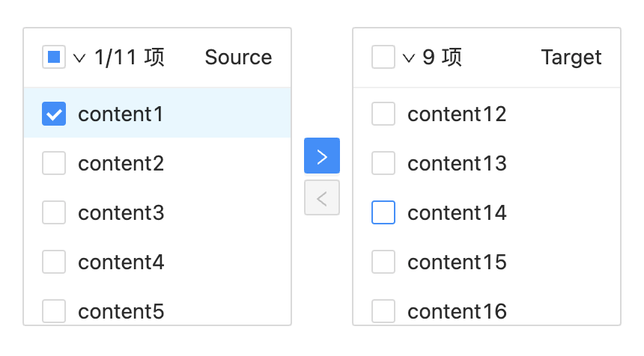Check the content2 checkbox
The width and height of the screenshot is (644, 356).
point(54,163)
